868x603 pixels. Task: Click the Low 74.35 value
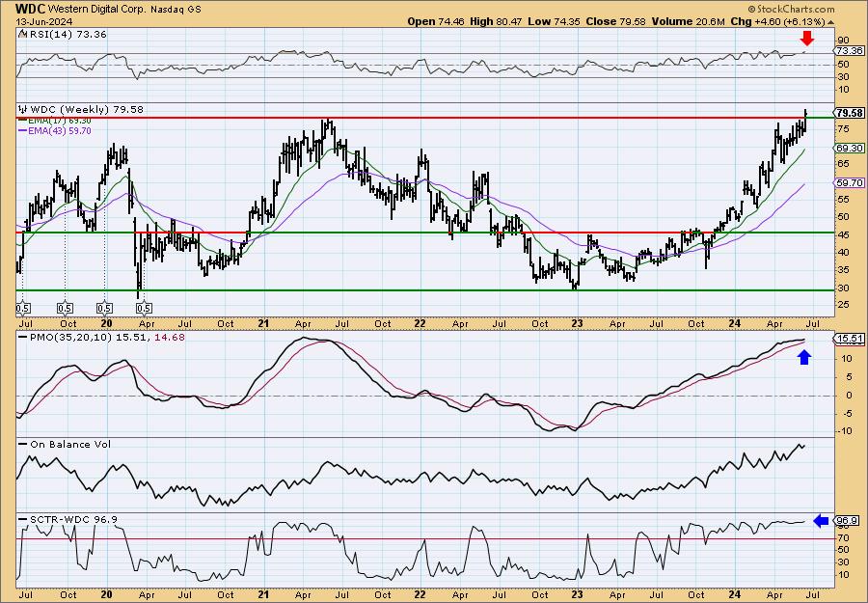pyautogui.click(x=554, y=21)
